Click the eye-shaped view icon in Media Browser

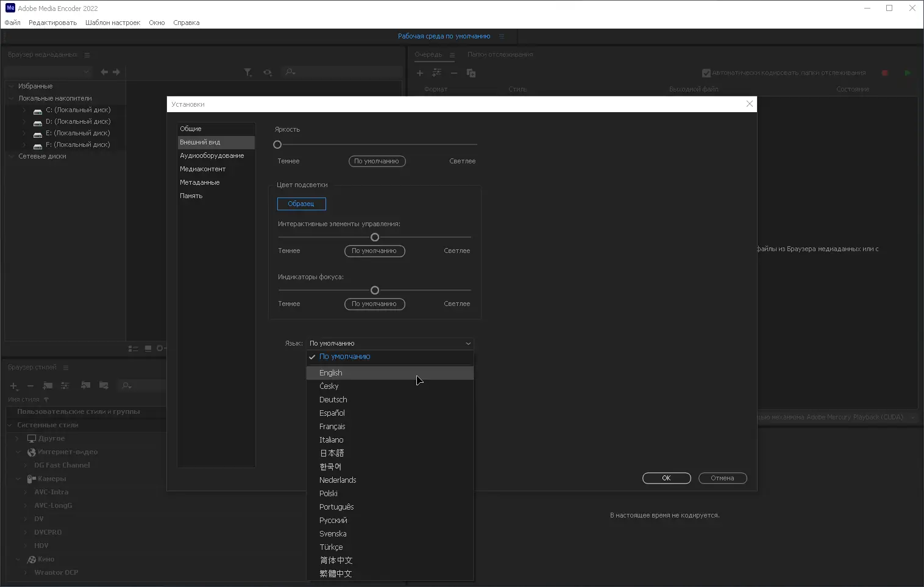268,73
